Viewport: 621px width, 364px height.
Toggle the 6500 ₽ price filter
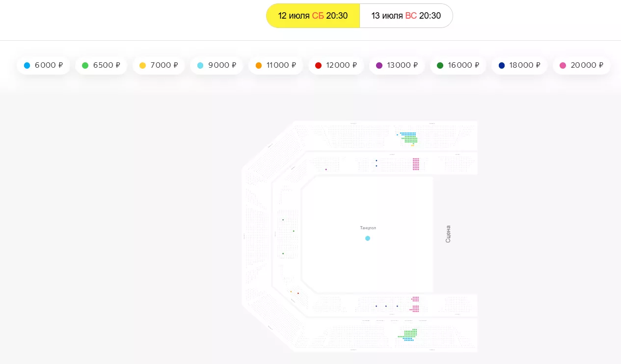101,65
